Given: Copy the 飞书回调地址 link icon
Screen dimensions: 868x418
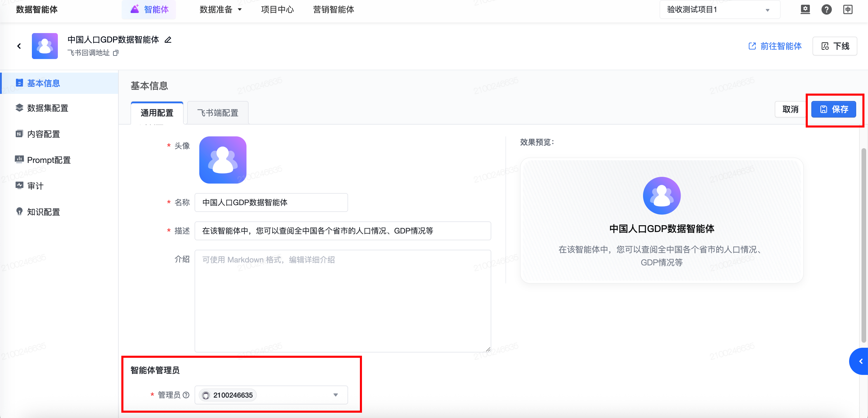Looking at the screenshot, I should [115, 53].
